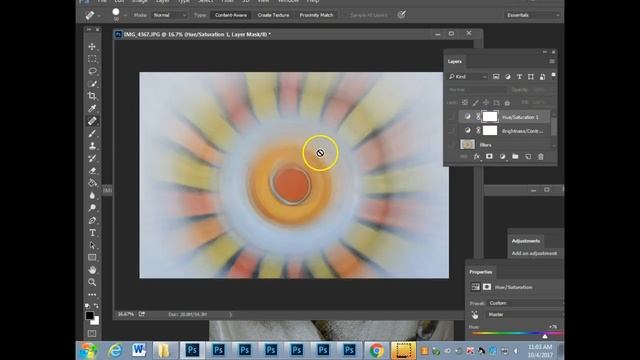Viewport: 640px width, 360px height.
Task: Click the foreground color swatch
Action: point(89,316)
